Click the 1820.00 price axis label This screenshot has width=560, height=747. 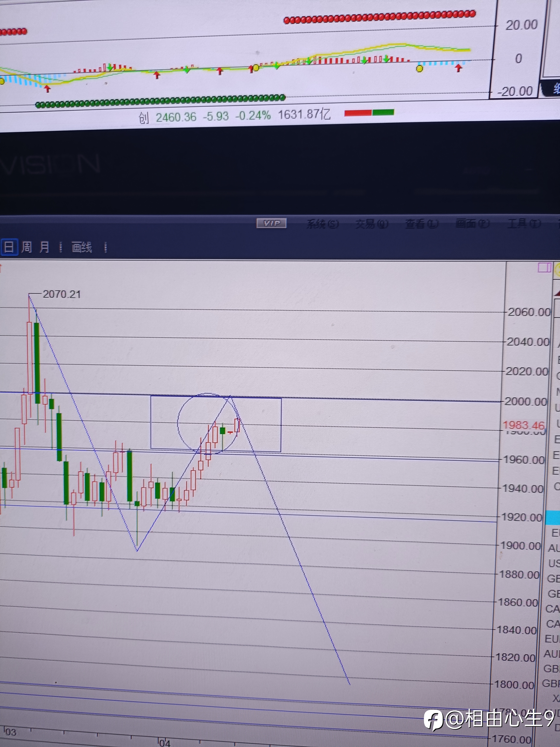coord(515,657)
